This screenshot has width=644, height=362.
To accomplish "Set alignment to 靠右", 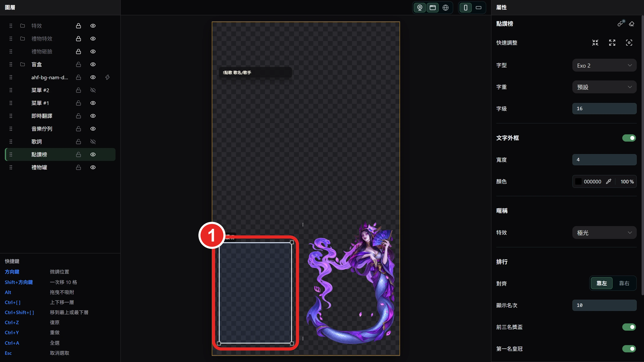I will pyautogui.click(x=624, y=283).
